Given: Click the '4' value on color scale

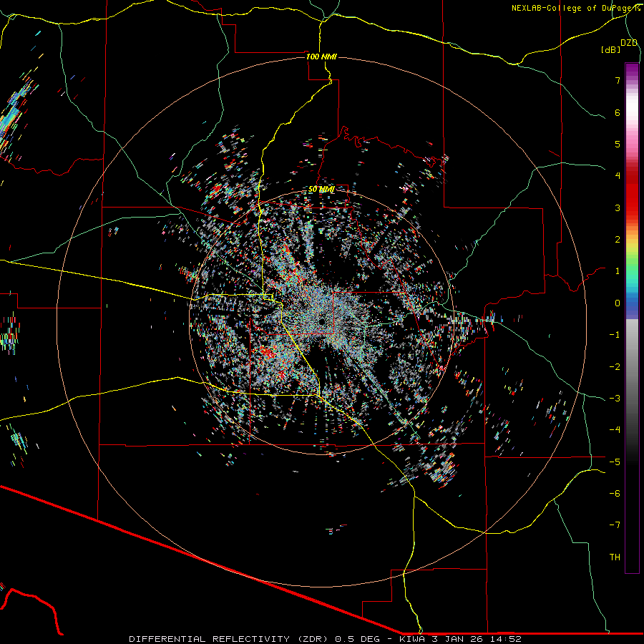Looking at the screenshot, I should point(618,176).
